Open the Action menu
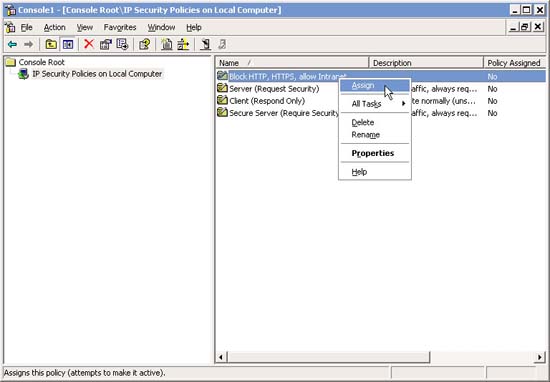The width and height of the screenshot is (550, 382). point(54,27)
